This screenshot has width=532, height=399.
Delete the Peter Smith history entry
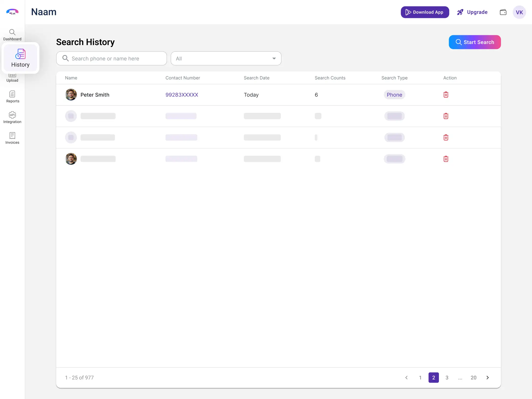point(446,95)
